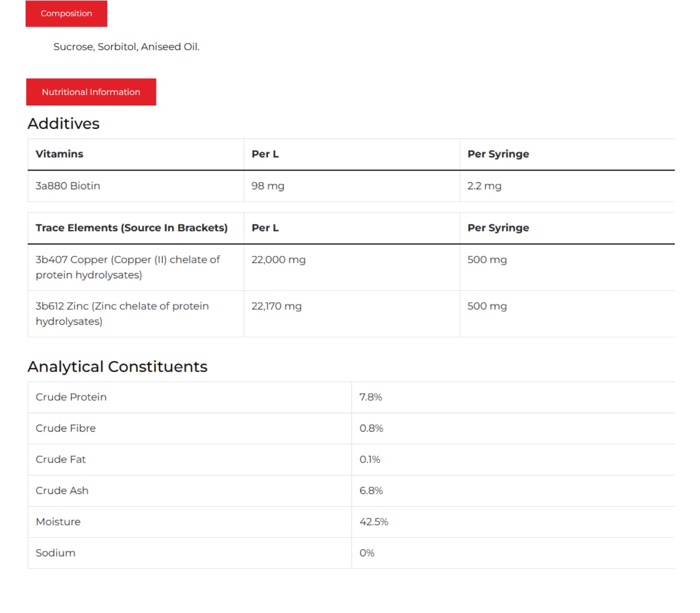The height and width of the screenshot is (613, 700).
Task: Click the Analytical Constituents heading
Action: [117, 367]
